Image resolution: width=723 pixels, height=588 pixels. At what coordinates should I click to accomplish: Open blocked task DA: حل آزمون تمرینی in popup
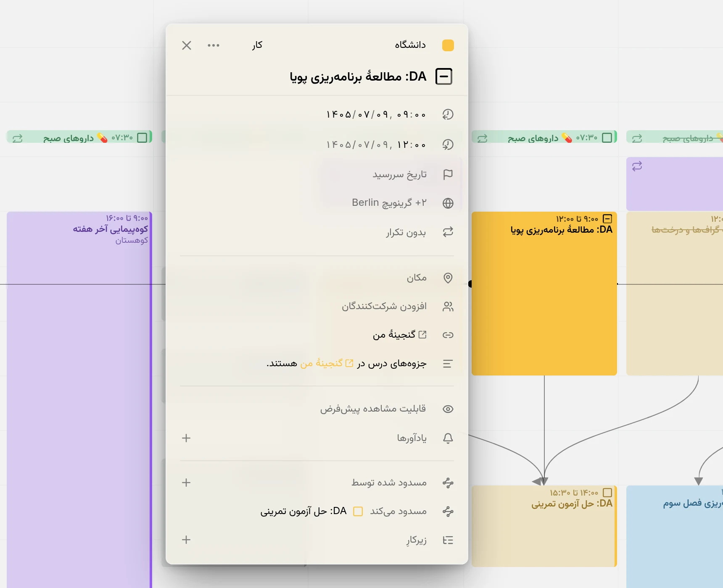(x=303, y=511)
